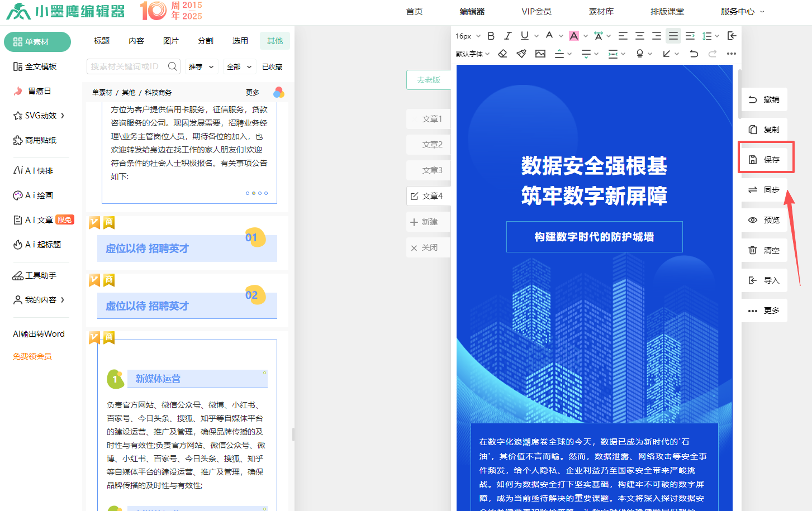Image resolution: width=812 pixels, height=511 pixels.
Task: Click the pink text highlight color button
Action: coord(573,36)
